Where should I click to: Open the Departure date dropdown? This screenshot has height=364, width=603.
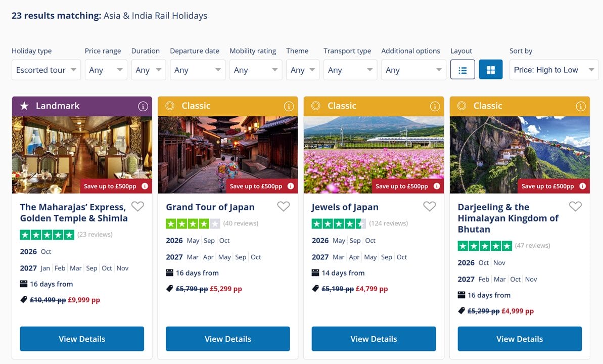click(198, 70)
